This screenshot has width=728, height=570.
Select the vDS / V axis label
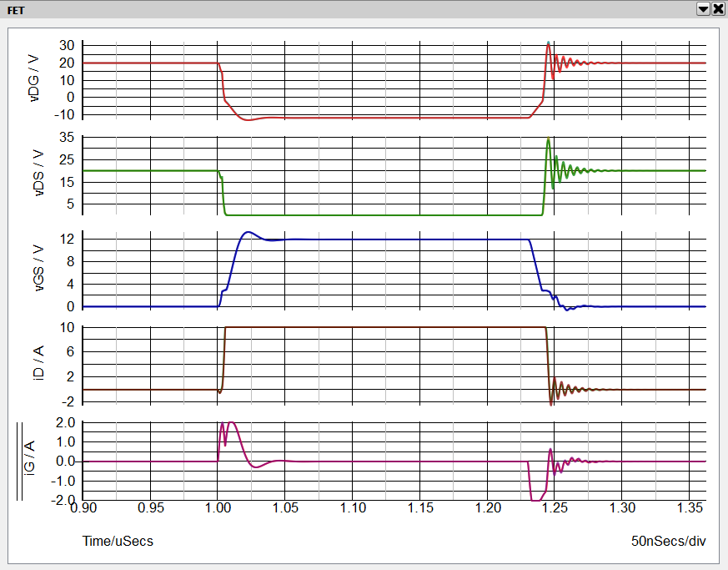tap(34, 172)
